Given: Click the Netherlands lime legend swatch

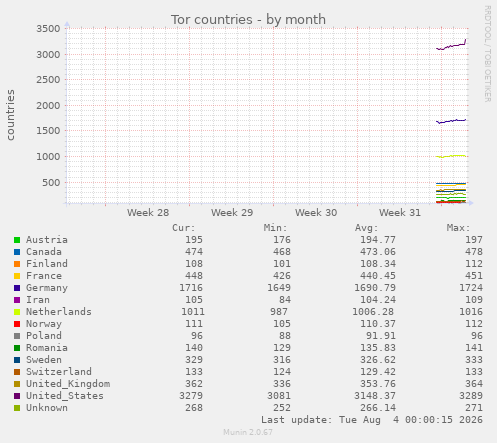Looking at the screenshot, I should (x=17, y=312).
